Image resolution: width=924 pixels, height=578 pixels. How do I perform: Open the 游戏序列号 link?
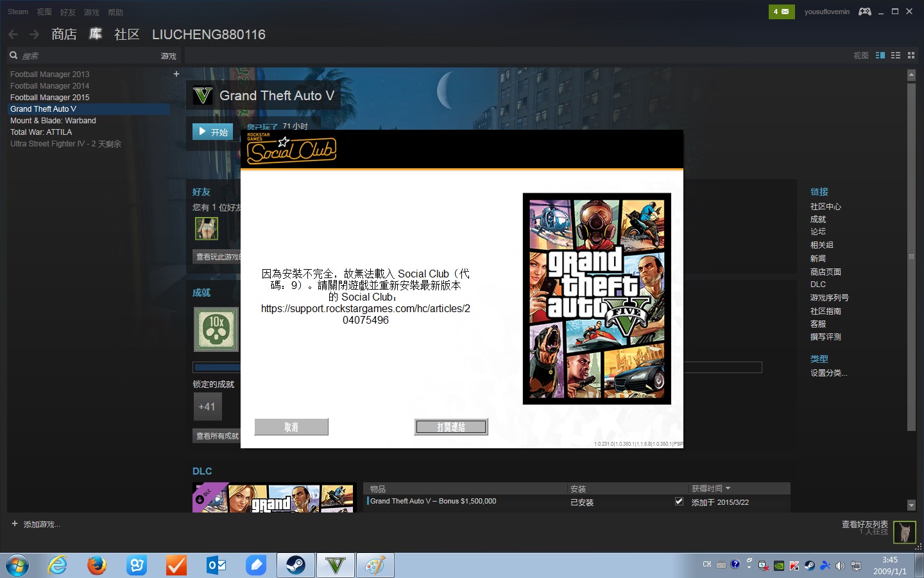coord(829,298)
